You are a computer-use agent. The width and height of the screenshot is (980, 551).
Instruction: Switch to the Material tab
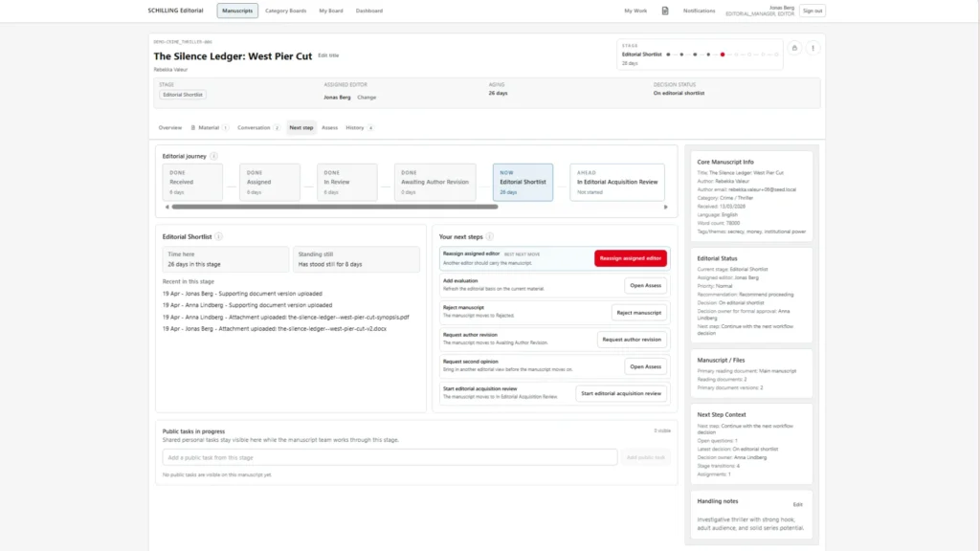(209, 127)
